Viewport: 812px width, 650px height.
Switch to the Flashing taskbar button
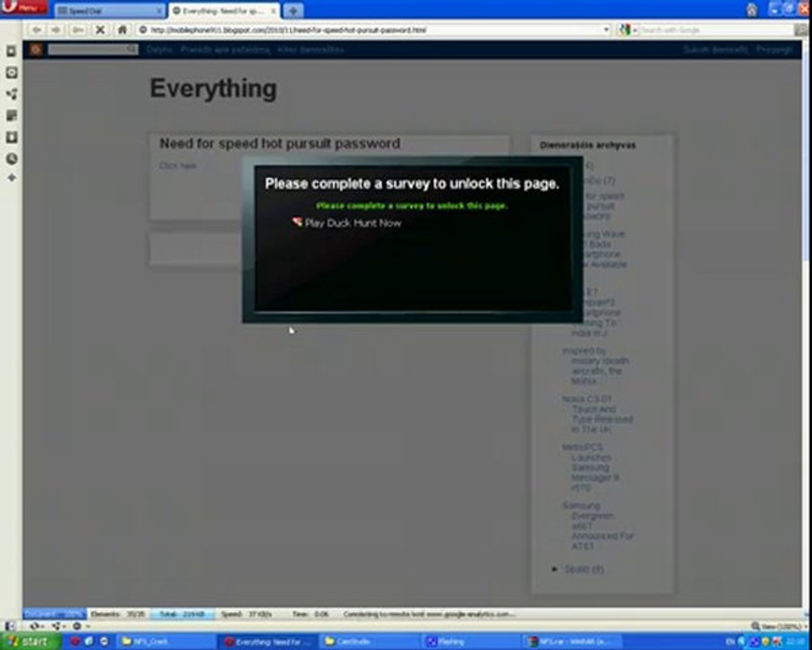tap(470, 642)
